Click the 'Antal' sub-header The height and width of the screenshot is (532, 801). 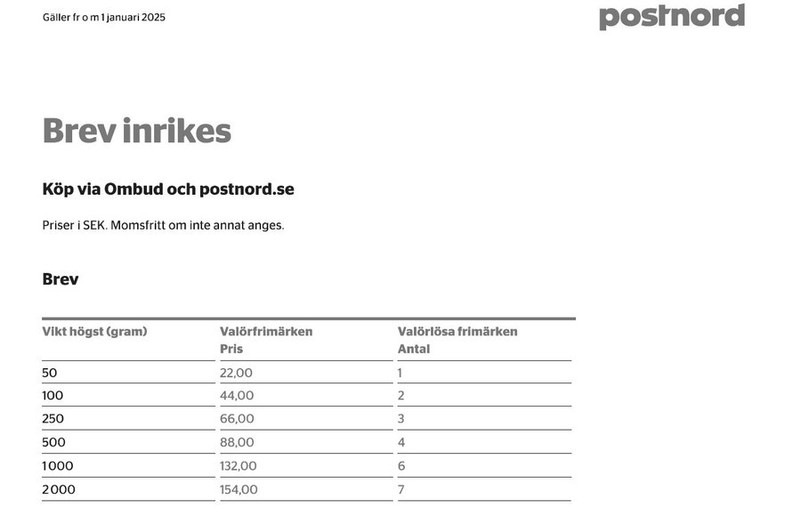click(414, 349)
